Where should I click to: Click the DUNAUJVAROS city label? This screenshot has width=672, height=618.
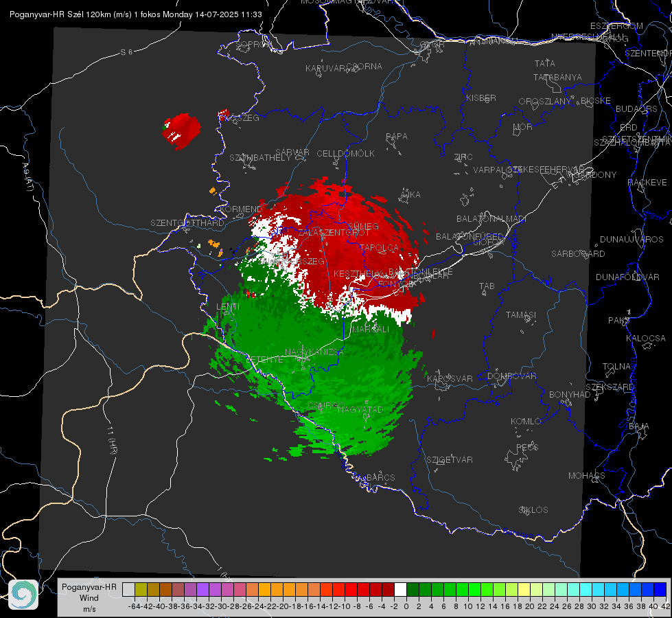point(632,240)
